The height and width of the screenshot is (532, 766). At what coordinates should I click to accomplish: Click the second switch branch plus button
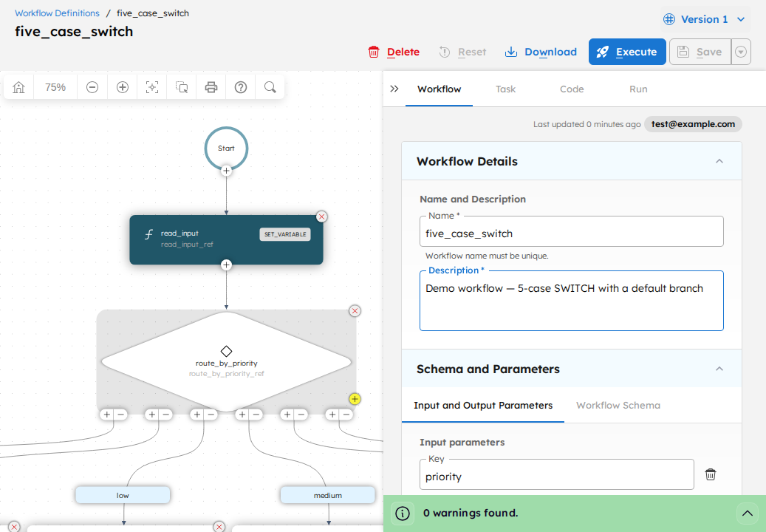(152, 415)
